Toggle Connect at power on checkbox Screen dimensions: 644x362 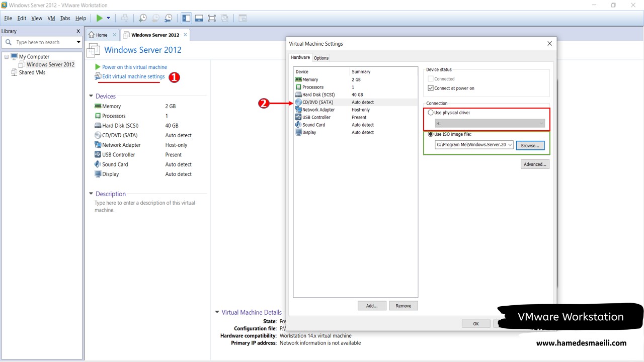431,88
